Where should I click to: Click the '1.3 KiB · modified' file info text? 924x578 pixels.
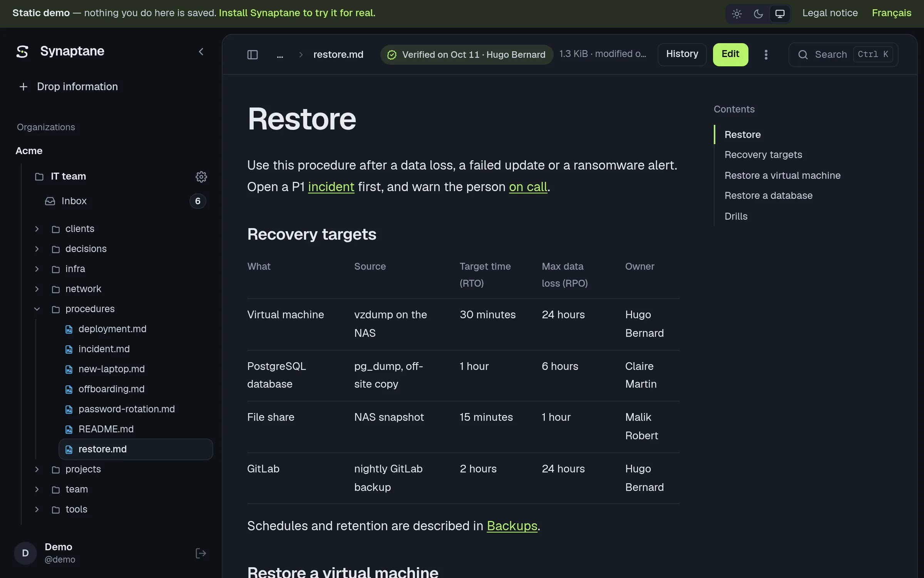603,54
